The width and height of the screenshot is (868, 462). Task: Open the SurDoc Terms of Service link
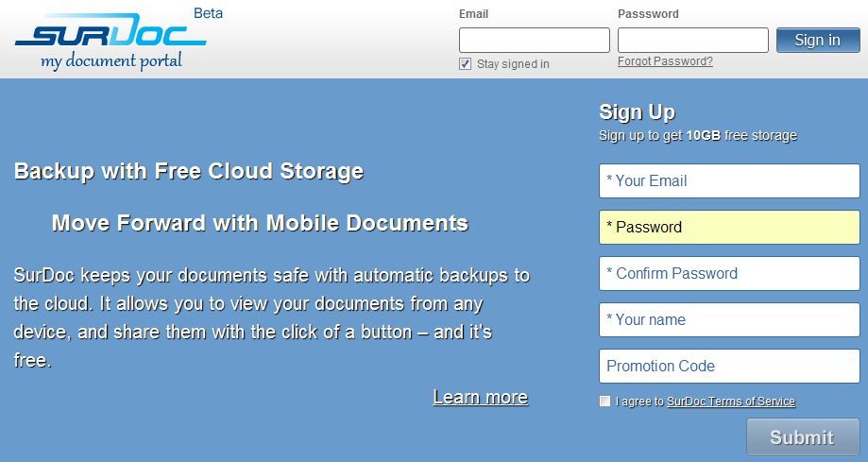pos(731,402)
